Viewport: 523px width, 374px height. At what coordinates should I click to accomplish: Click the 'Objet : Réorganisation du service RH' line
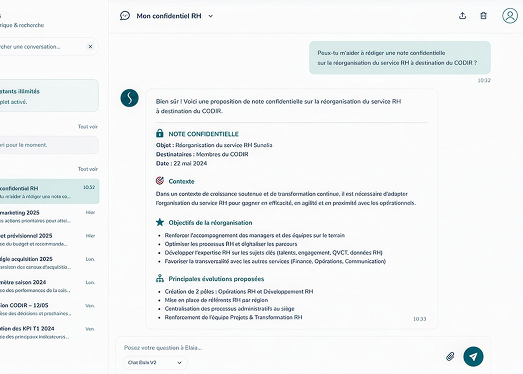click(214, 145)
